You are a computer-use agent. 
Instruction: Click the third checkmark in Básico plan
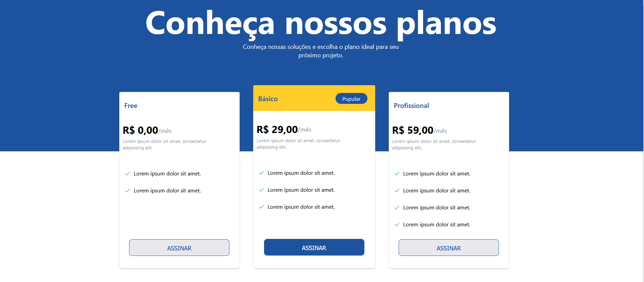point(261,207)
